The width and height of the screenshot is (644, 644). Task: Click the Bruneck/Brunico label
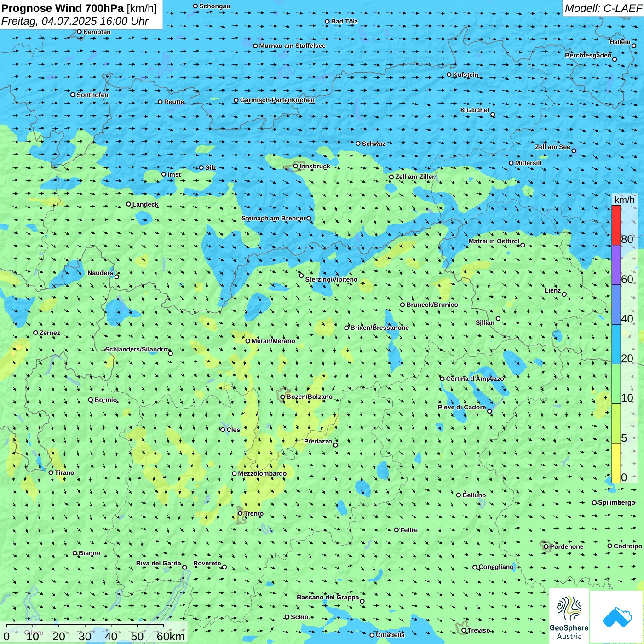click(432, 305)
